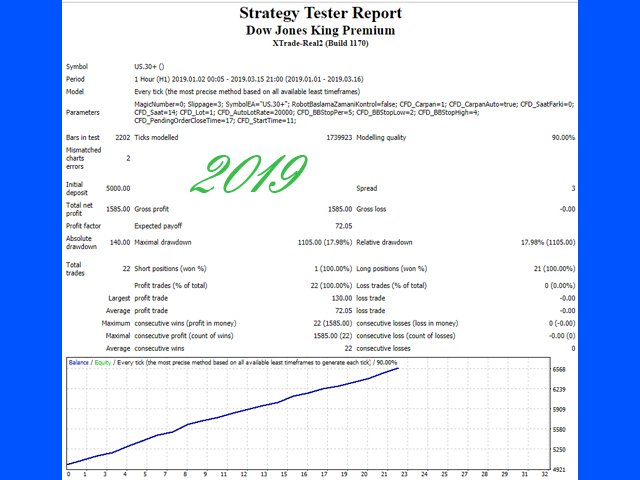This screenshot has height=480, width=640.
Task: Click the chart y-axis label 6568
Action: coord(559,369)
